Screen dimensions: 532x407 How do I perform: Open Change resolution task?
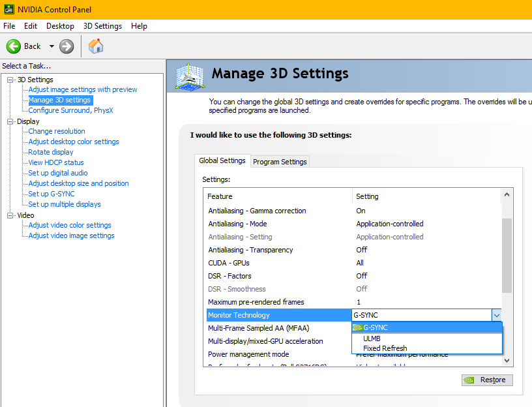pos(57,131)
